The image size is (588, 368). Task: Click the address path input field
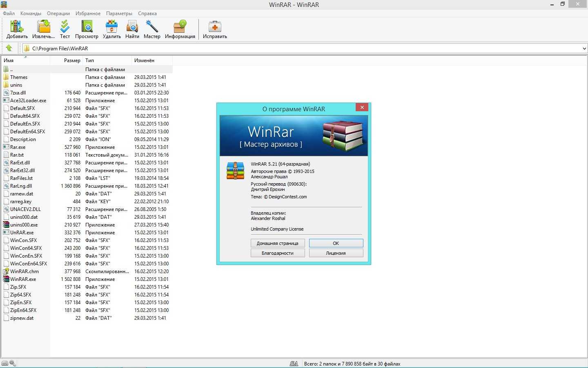pos(304,48)
